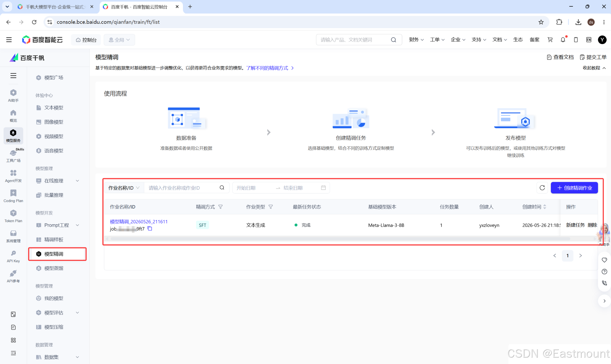
Task: Open Token Plan in the left rail
Action: pyautogui.click(x=13, y=216)
